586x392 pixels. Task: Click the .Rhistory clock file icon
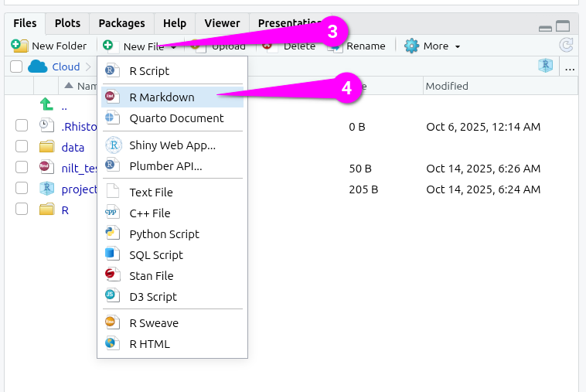click(x=46, y=125)
